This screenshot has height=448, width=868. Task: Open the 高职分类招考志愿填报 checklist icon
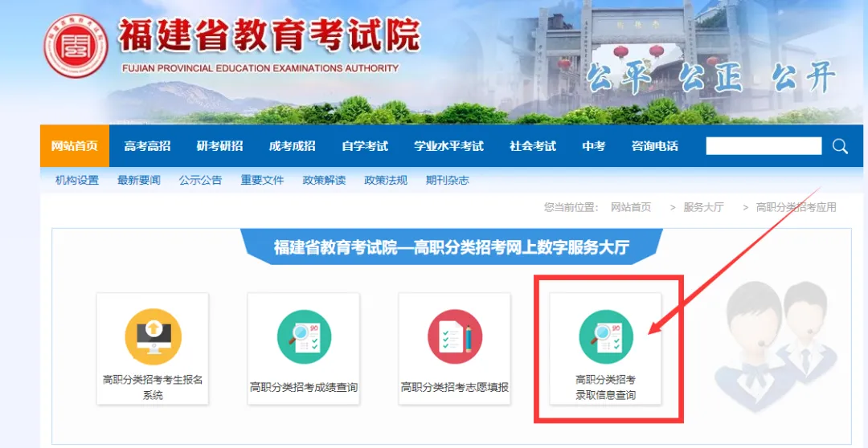(455, 336)
